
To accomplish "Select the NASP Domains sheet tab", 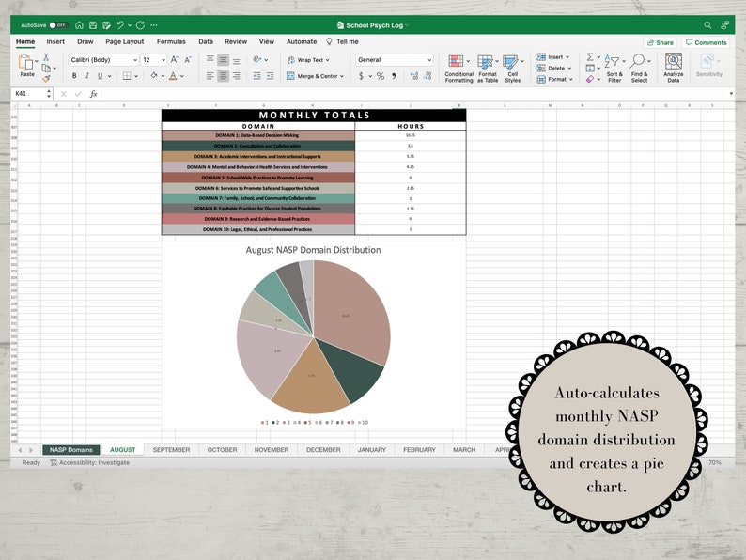I will pyautogui.click(x=71, y=450).
